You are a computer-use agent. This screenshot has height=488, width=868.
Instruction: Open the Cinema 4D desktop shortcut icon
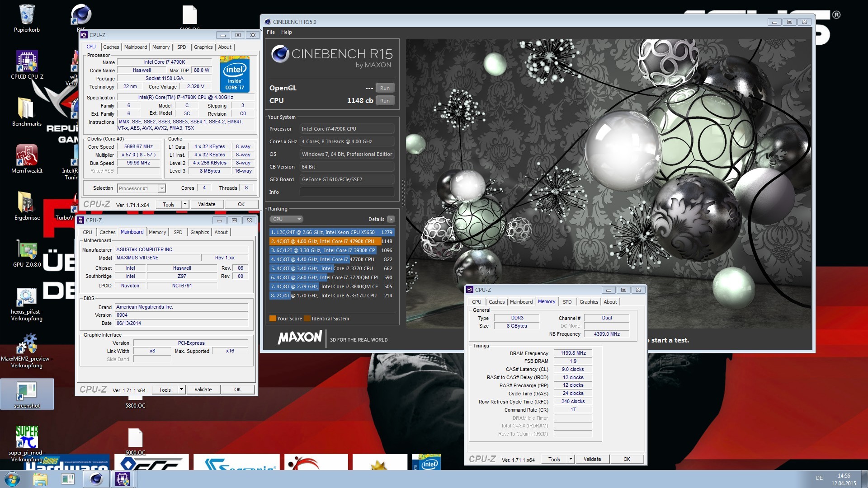[x=81, y=15]
